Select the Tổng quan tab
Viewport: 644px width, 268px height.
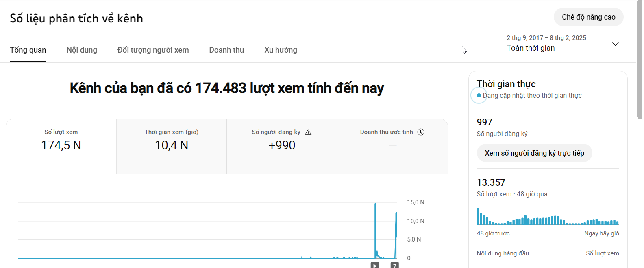point(28,50)
